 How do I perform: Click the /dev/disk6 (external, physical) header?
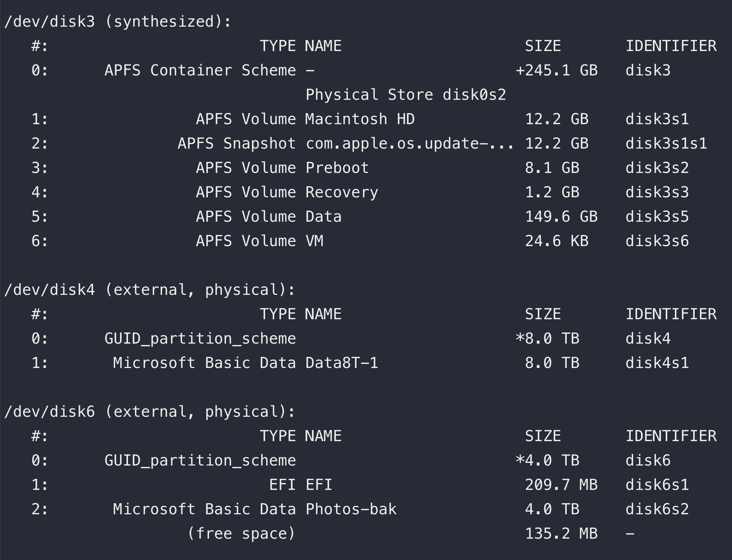tap(149, 412)
